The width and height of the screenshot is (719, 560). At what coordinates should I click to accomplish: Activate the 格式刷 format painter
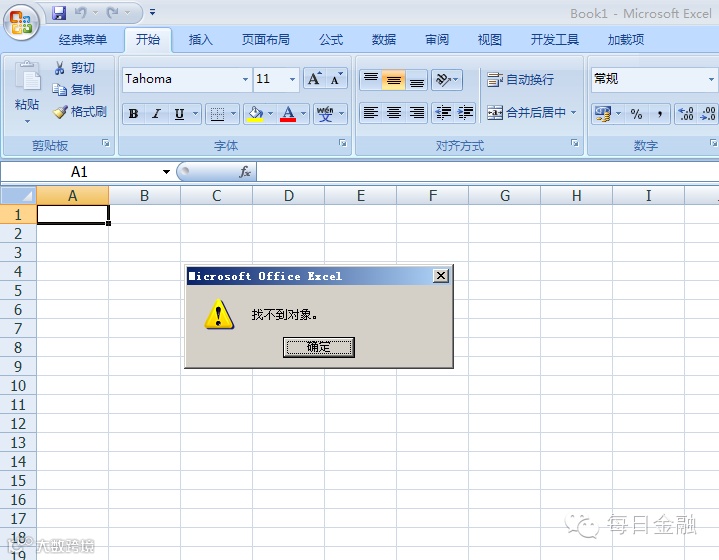click(80, 111)
